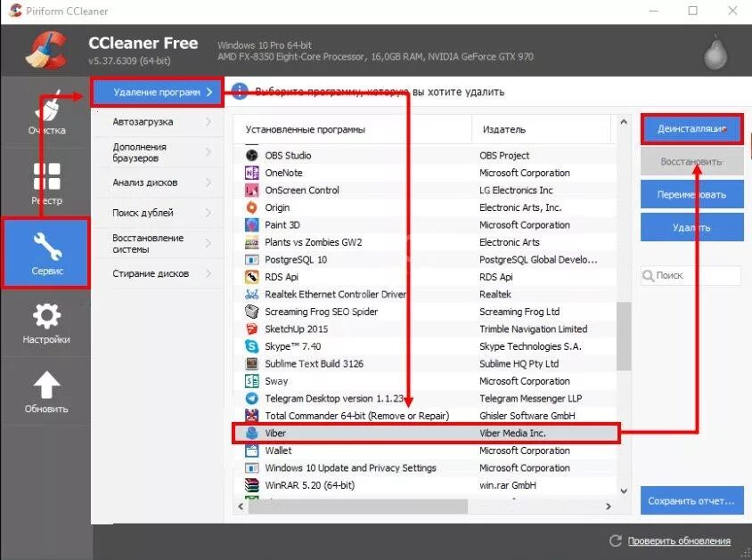The height and width of the screenshot is (560, 752).
Task: Select the Sublime Text Build 3126 icon
Action: pyautogui.click(x=252, y=363)
